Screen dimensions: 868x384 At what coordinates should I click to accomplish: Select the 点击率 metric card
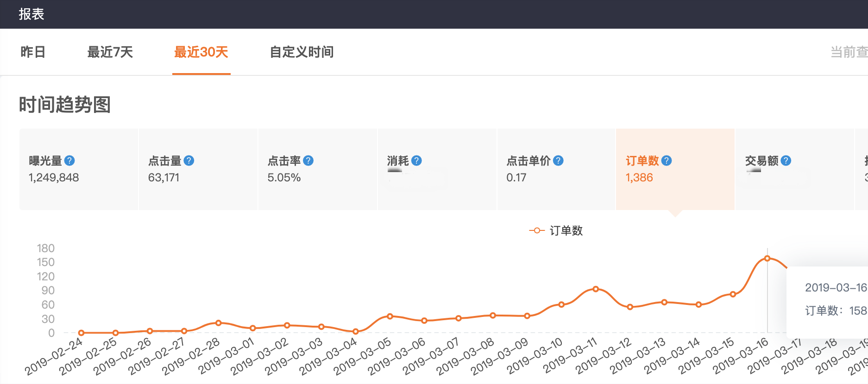pos(318,169)
